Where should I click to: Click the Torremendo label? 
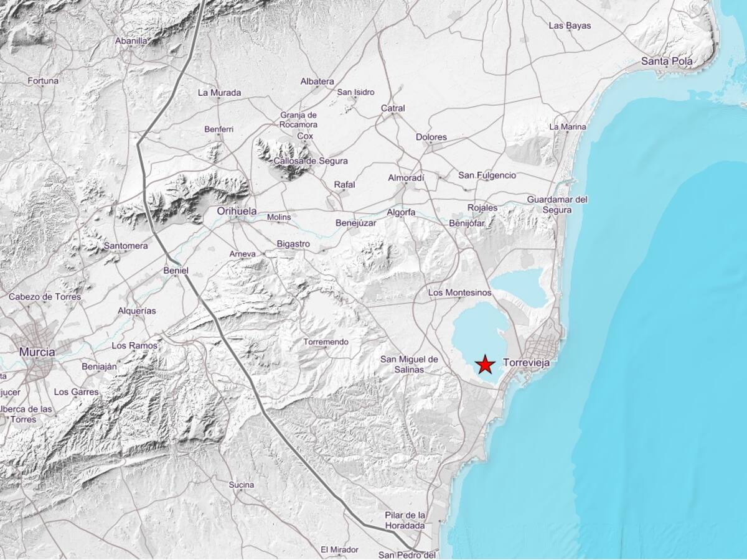(x=326, y=342)
